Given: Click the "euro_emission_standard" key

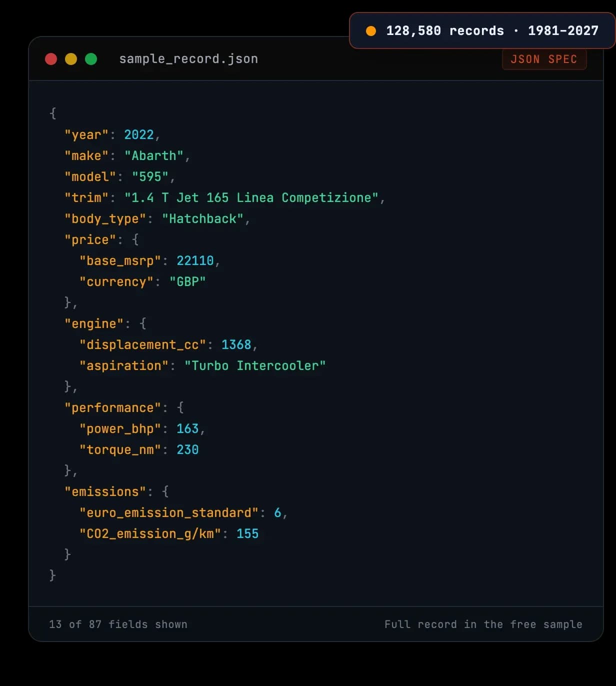Looking at the screenshot, I should (x=169, y=513).
